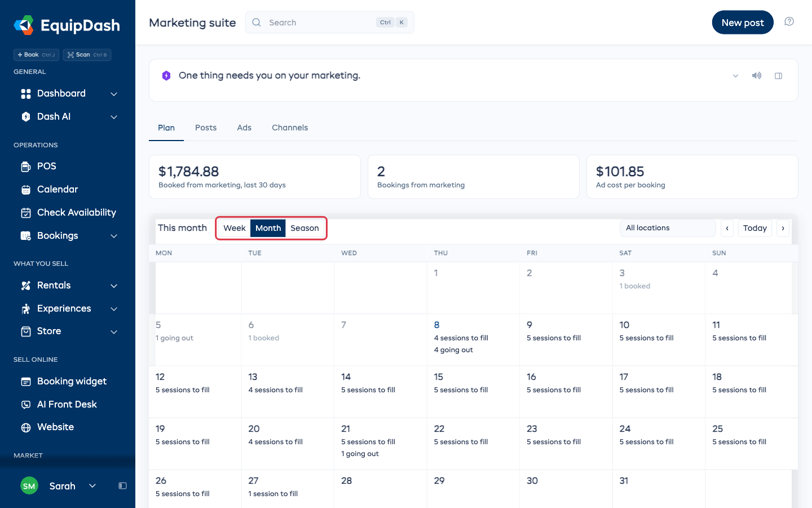Click the New post button
The image size is (812, 508).
click(x=743, y=23)
